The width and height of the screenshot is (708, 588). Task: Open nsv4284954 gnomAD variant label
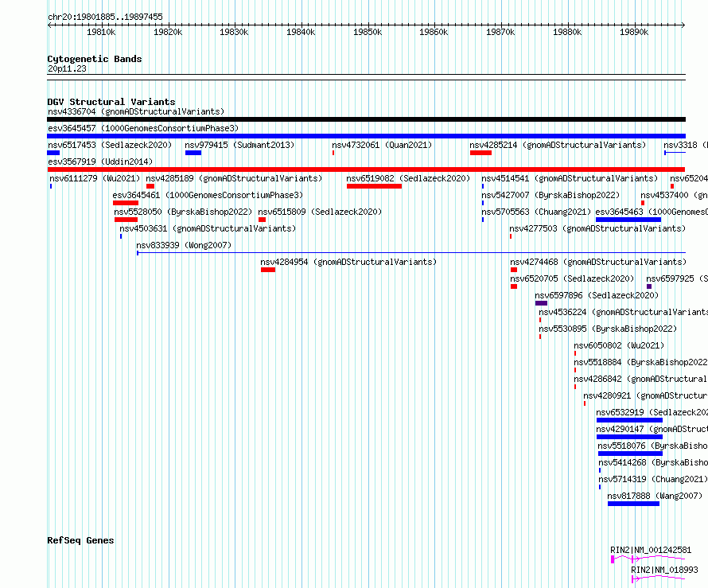click(348, 262)
